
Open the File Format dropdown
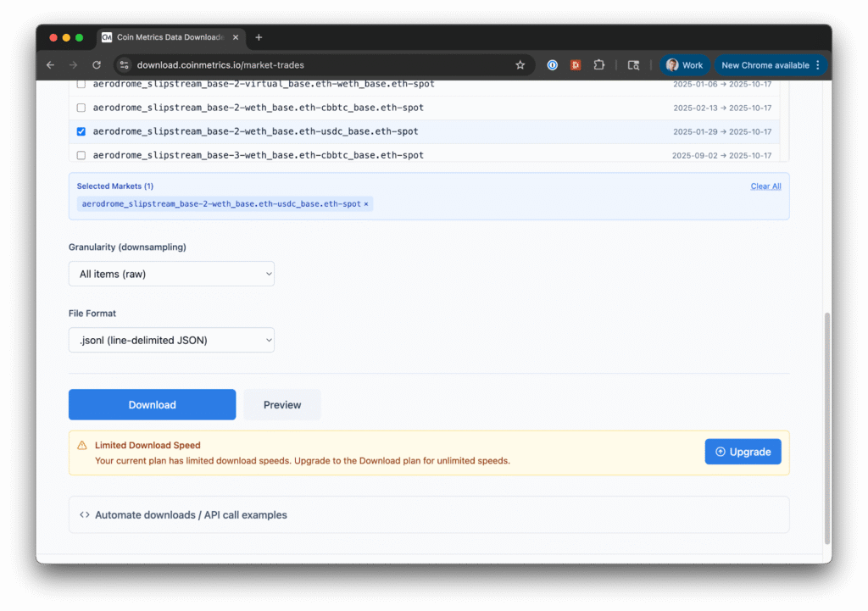coord(171,341)
